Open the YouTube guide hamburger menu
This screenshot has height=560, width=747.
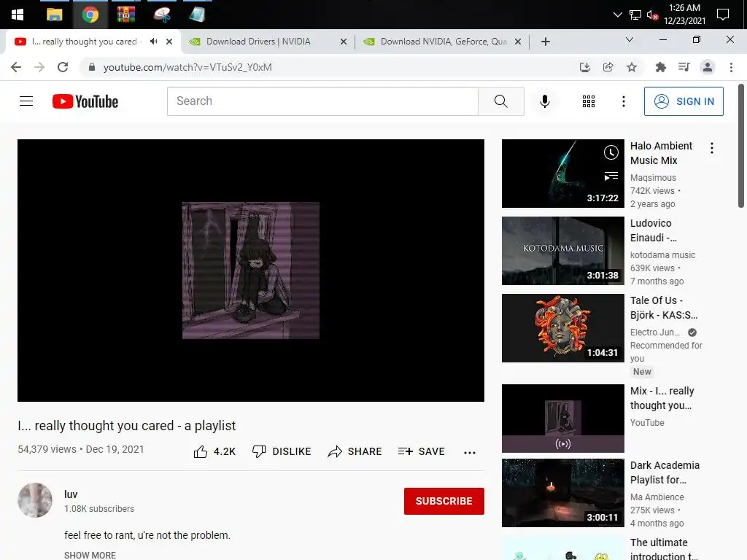(26, 101)
